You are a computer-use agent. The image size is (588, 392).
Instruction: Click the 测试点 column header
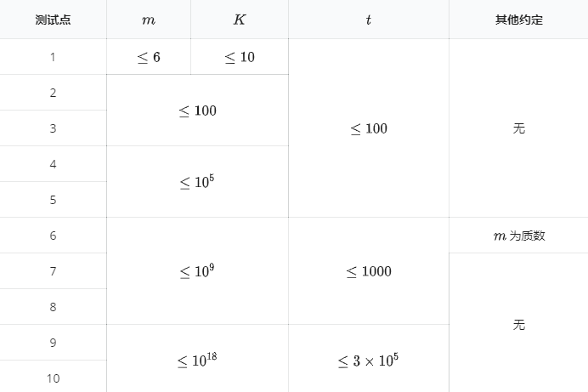(53, 20)
